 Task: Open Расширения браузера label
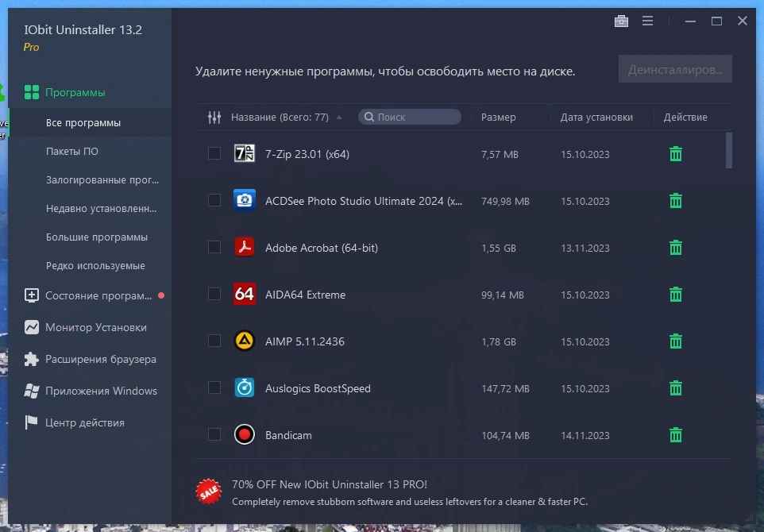[101, 359]
